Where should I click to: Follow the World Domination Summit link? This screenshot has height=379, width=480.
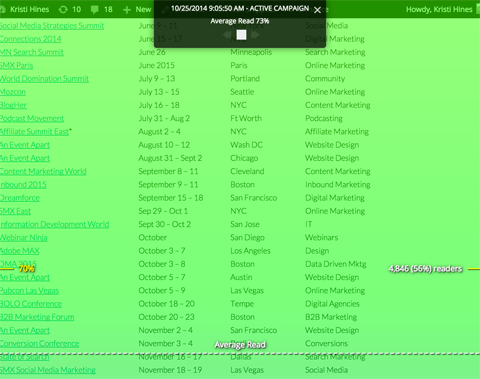44,79
